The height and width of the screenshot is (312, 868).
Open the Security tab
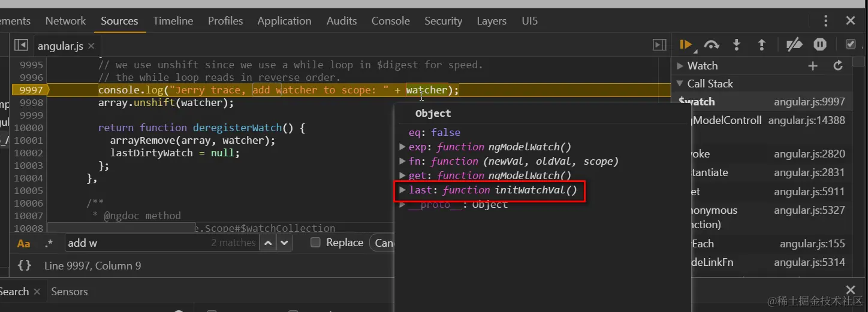tap(443, 21)
